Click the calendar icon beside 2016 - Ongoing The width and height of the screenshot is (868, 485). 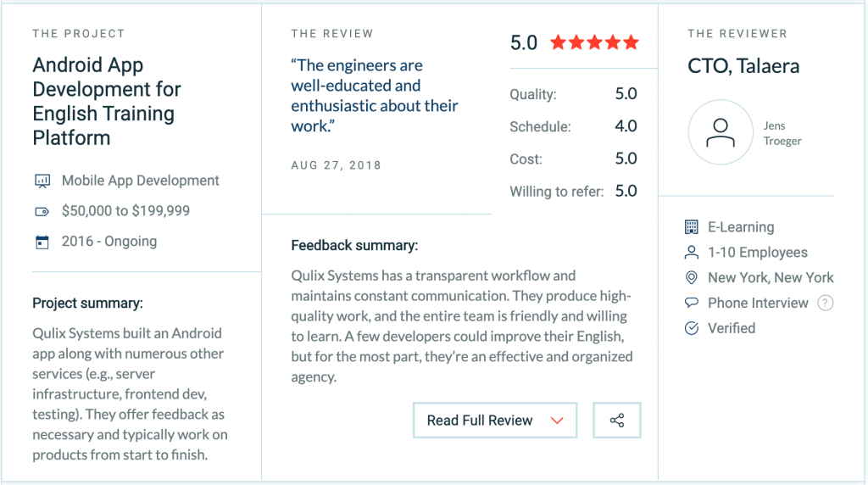pos(42,242)
